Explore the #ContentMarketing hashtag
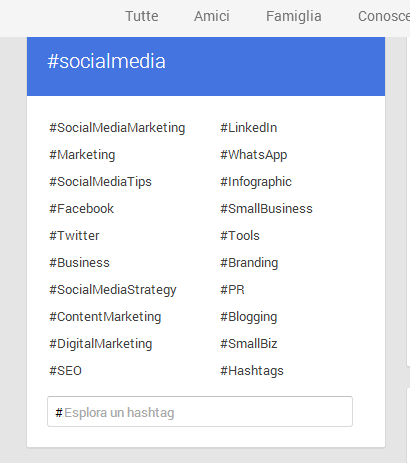 (x=105, y=317)
